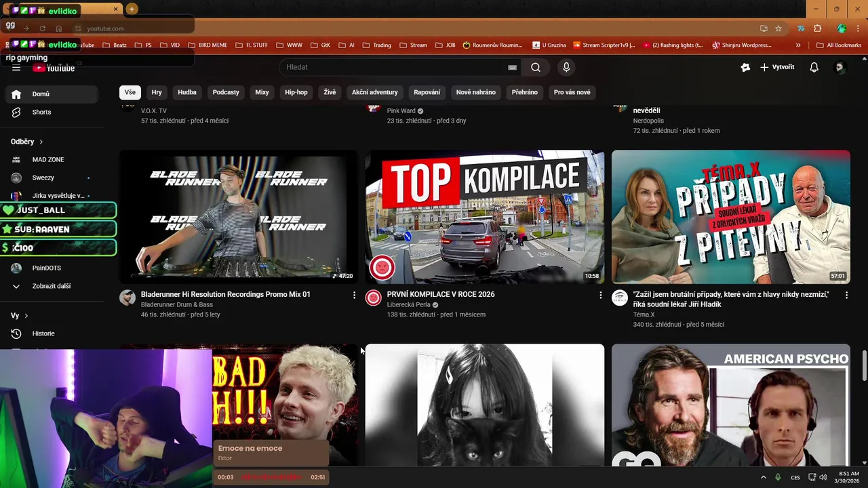Select the Nově nahráno filter chip
Viewport: 868px width, 488px height.
(x=476, y=92)
